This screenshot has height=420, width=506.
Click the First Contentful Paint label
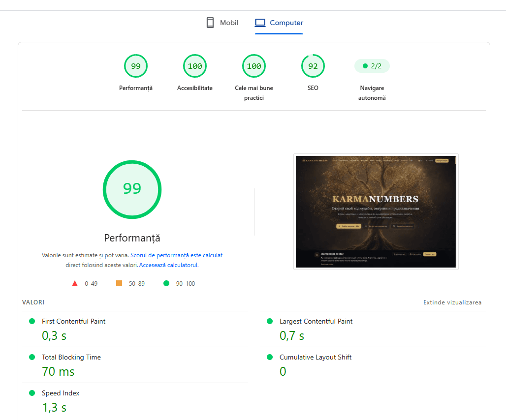73,321
